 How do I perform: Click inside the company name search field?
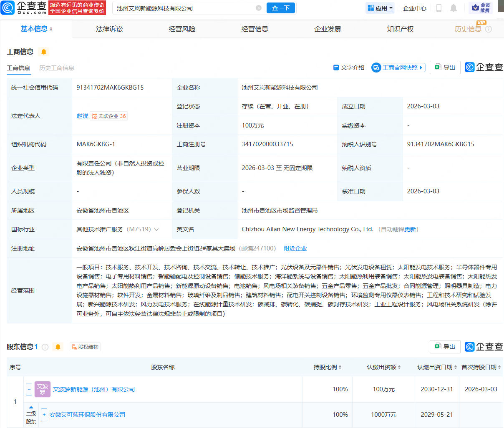click(x=184, y=8)
